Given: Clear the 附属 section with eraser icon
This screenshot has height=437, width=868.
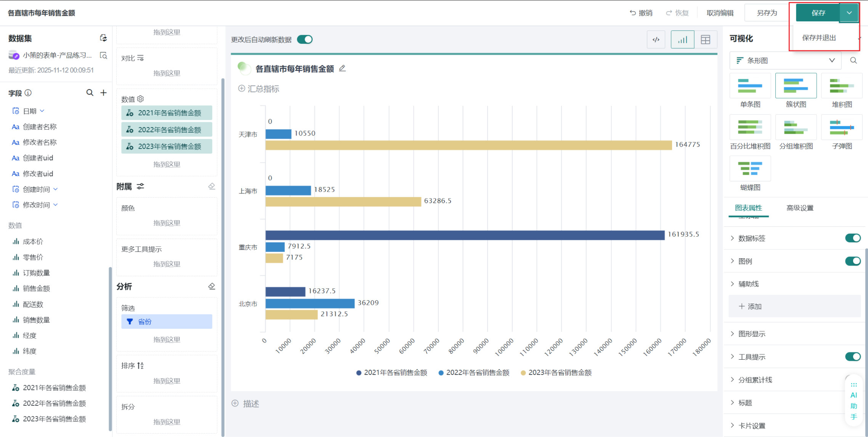Looking at the screenshot, I should 212,186.
